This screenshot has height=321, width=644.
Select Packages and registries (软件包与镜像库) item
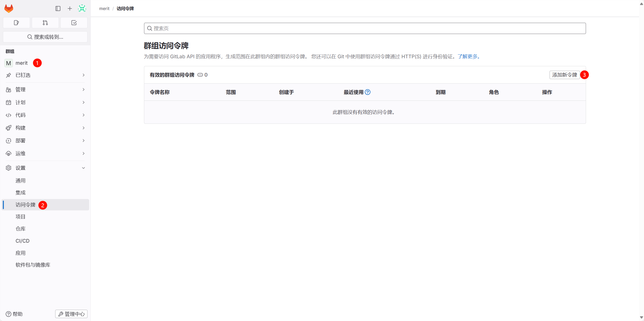click(33, 265)
